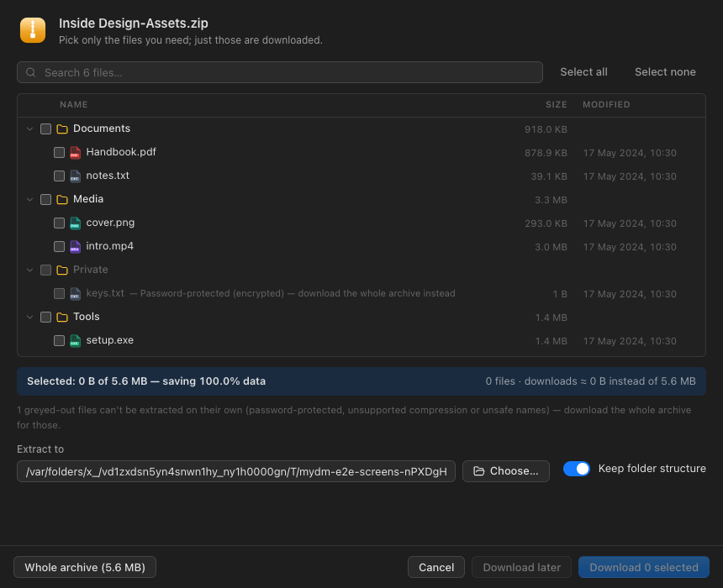Click the 878.9 KB size value
This screenshot has height=588, width=723.
[546, 153]
